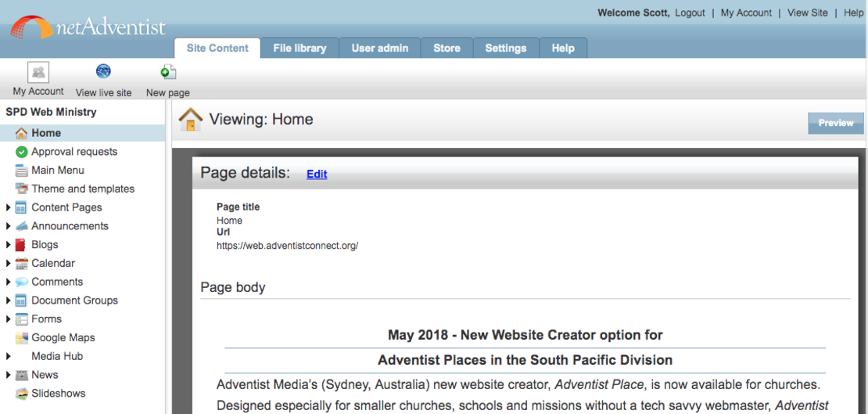Screen dimensions: 868x414
Task: Select Theme and templates in the tree
Action: (83, 189)
